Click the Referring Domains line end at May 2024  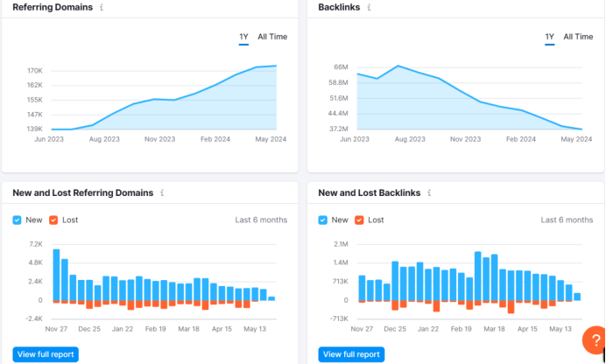276,66
